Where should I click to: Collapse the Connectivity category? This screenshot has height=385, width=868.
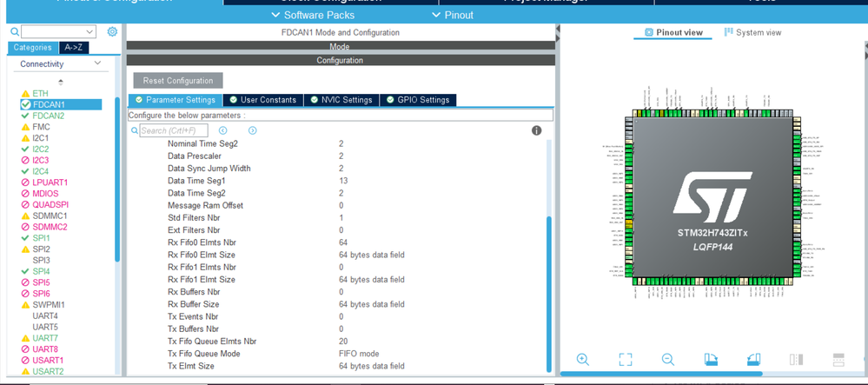tap(98, 63)
